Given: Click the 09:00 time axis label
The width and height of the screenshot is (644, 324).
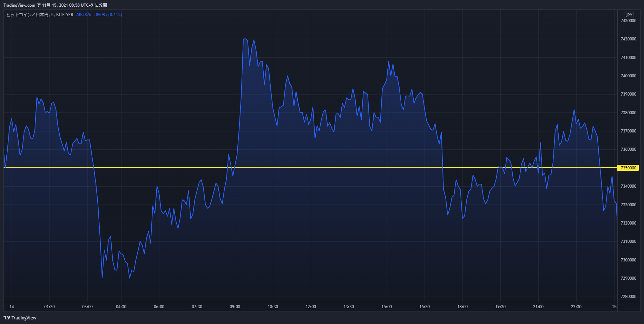Looking at the screenshot, I should [235, 307].
